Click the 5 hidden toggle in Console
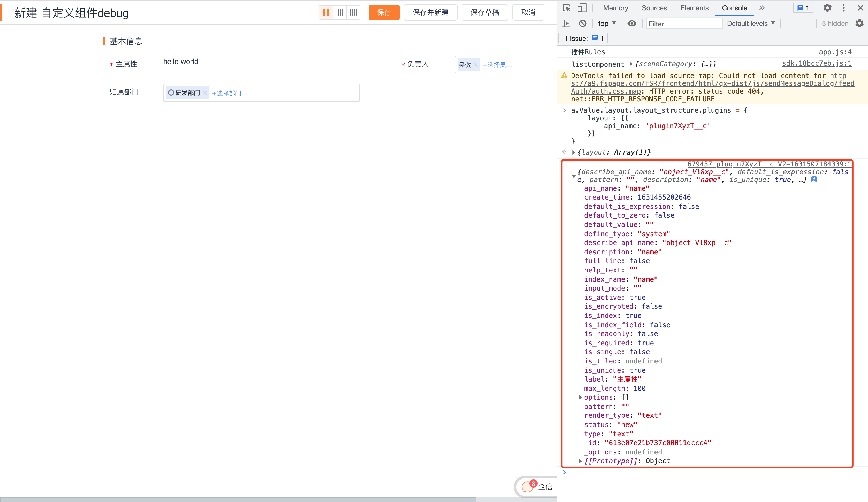Viewport: 868px width, 502px height. point(835,23)
